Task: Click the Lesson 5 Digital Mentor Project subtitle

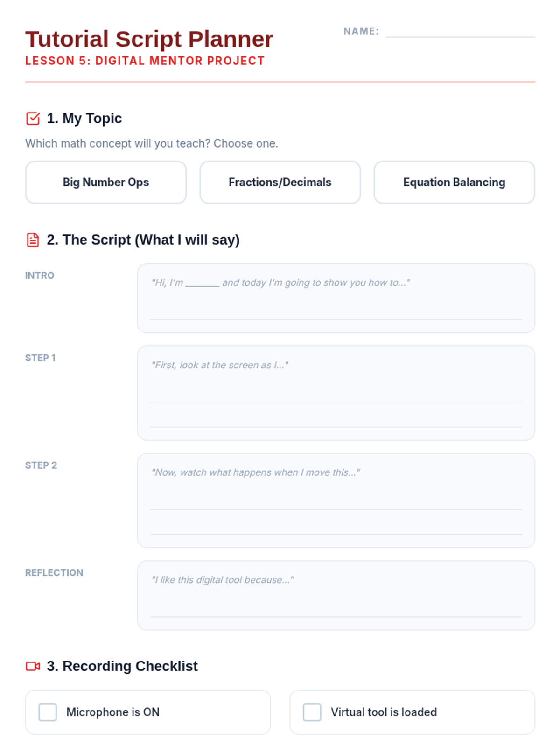Action: 145,61
